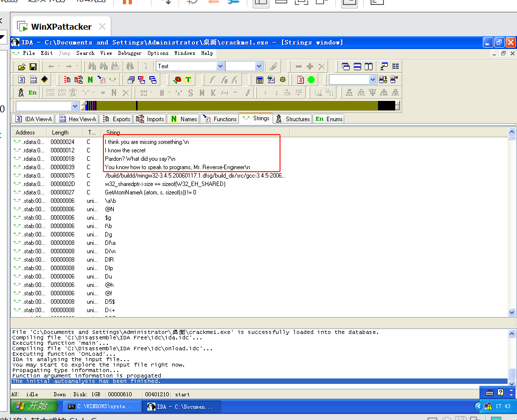517x420 pixels.
Task: Expand the empty combo box beside Text
Action: pos(259,66)
